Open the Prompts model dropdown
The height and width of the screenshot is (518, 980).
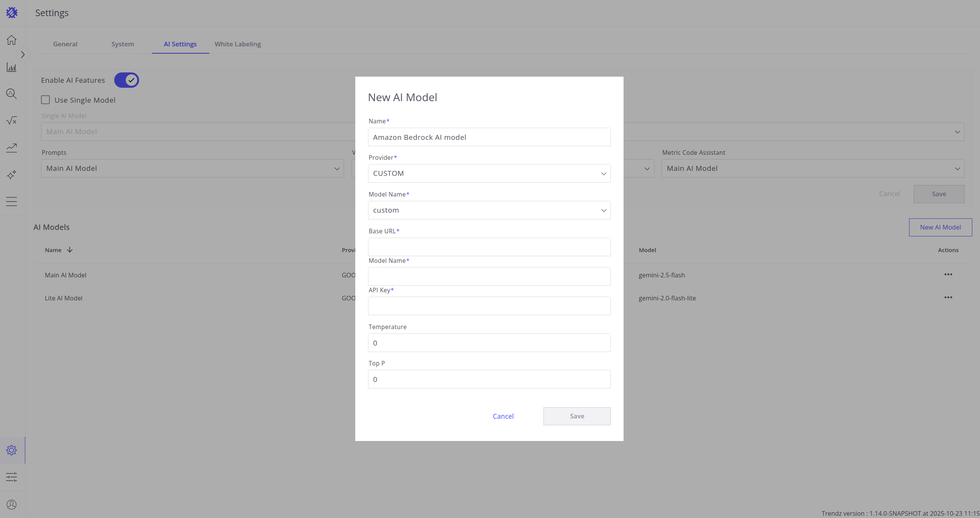pyautogui.click(x=192, y=169)
